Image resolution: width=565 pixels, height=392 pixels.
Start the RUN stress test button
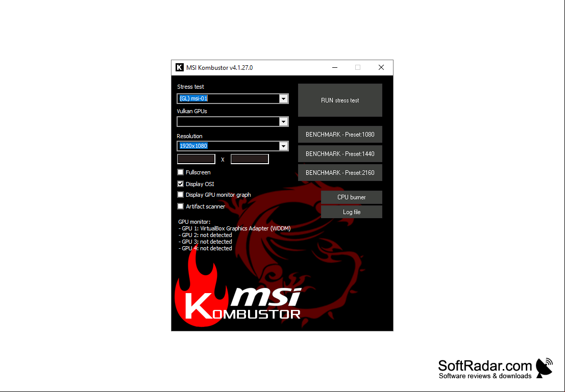tap(340, 100)
